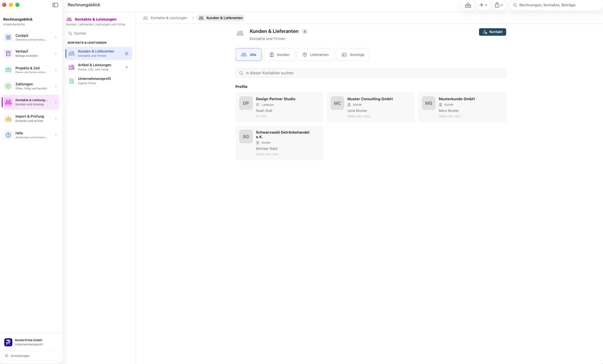603x364 pixels.
Task: Switch to the Alle filter tab
Action: point(249,55)
